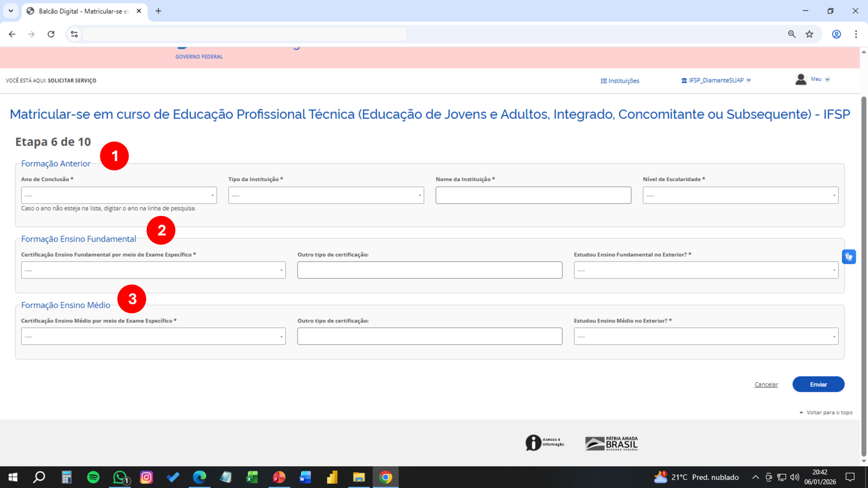Click the Instituições icon in the header
868x488 pixels.
(603, 81)
